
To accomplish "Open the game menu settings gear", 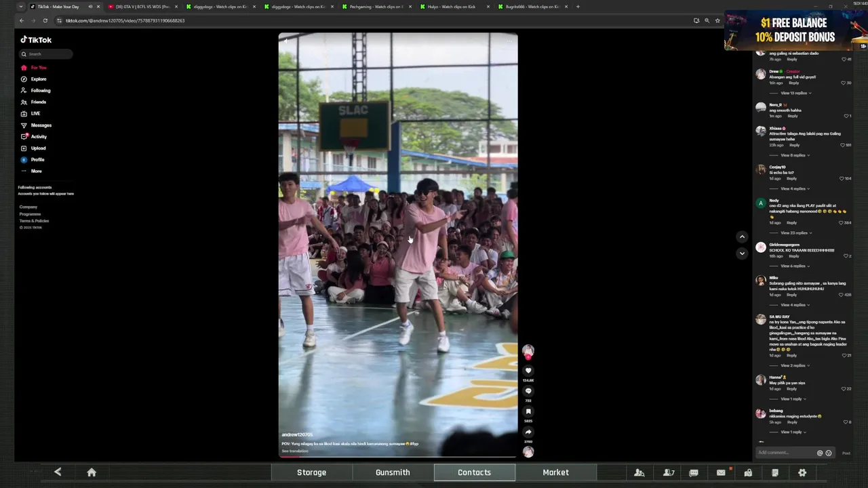I will pos(802,472).
